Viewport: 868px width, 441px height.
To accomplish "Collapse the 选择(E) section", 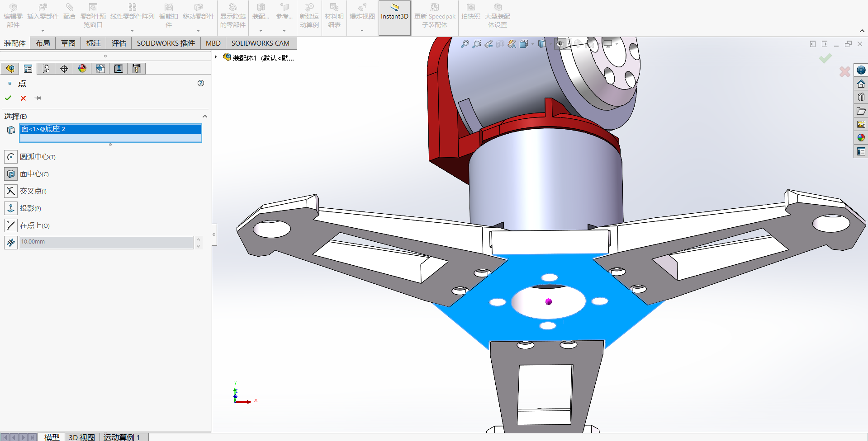I will [205, 116].
